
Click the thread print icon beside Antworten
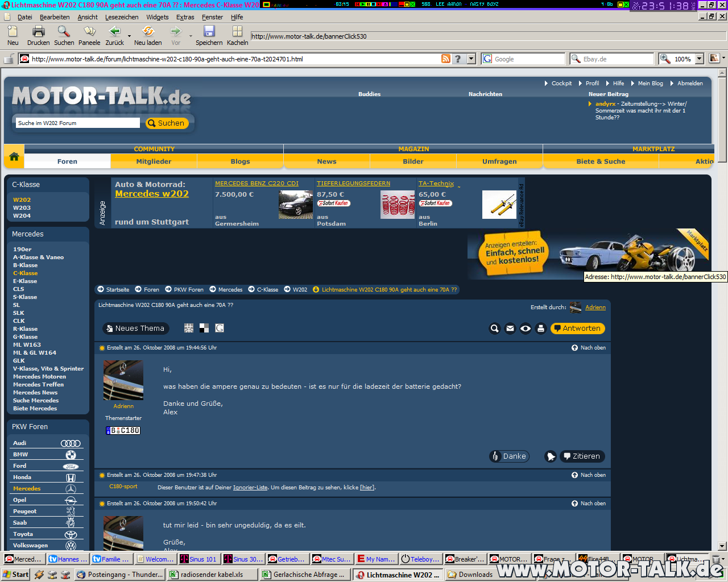pos(541,329)
